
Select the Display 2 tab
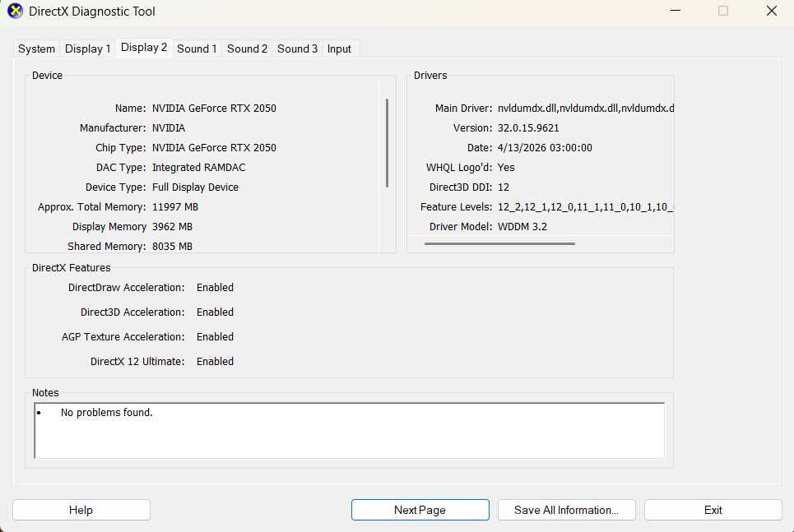(x=144, y=48)
